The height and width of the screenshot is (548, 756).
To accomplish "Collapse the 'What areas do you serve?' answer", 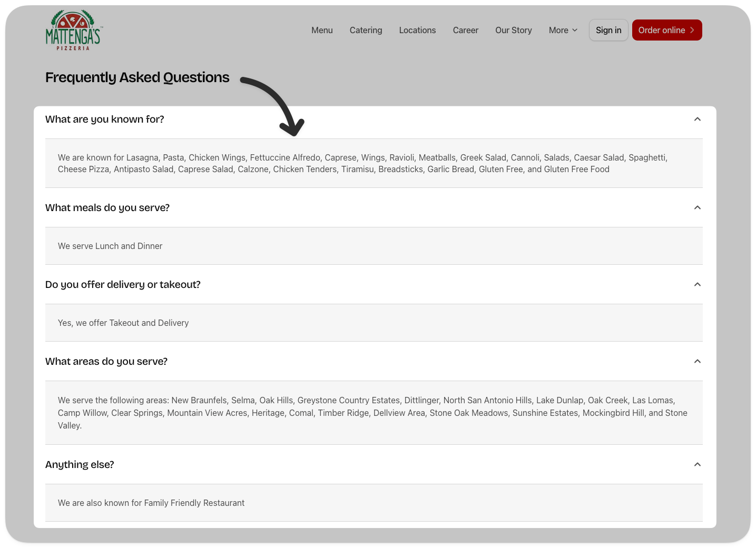I will coord(698,362).
